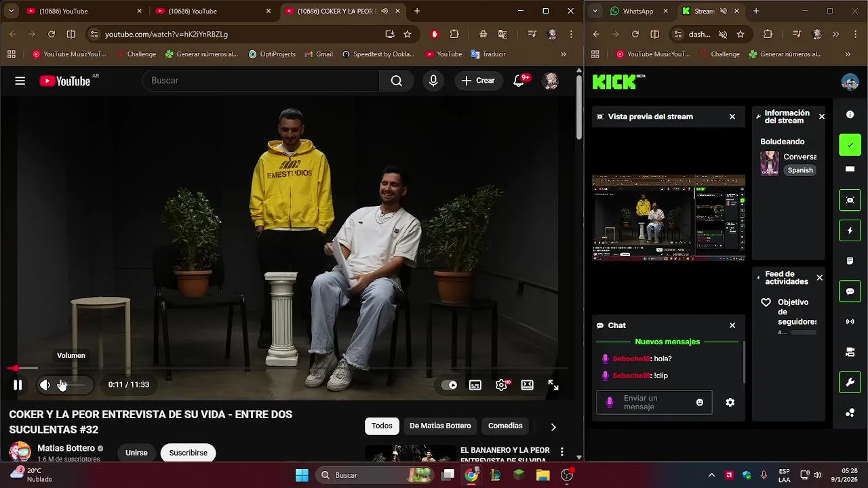Unmute the Kick Stream tab
The image size is (868, 488).
[x=724, y=11]
